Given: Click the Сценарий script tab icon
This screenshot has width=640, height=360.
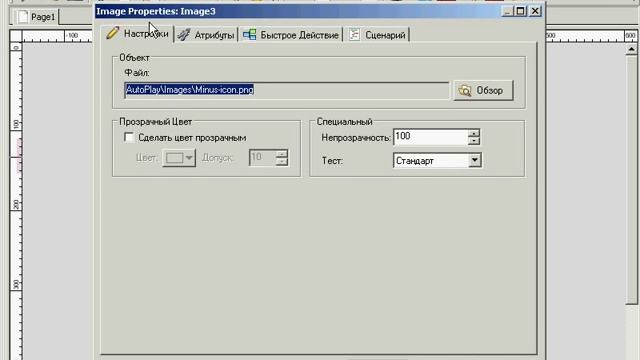Looking at the screenshot, I should 354,35.
